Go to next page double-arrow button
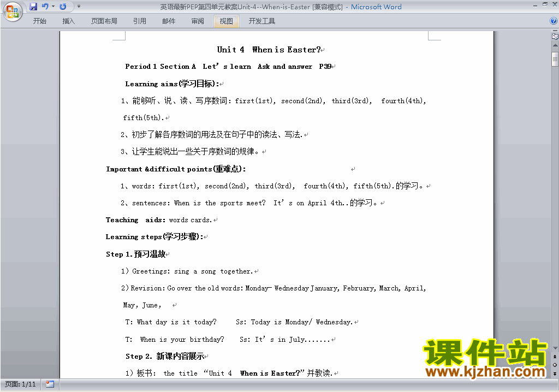The width and height of the screenshot is (559, 392). click(x=555, y=373)
